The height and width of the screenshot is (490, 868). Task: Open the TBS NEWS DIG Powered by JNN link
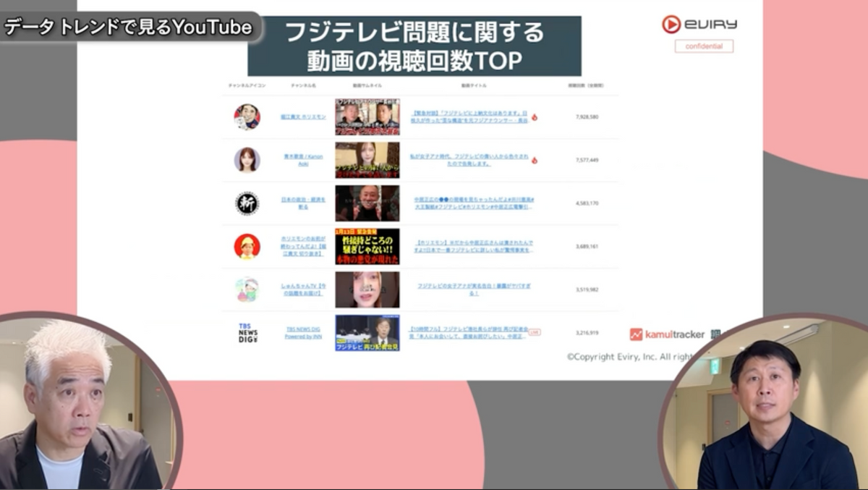coord(303,333)
